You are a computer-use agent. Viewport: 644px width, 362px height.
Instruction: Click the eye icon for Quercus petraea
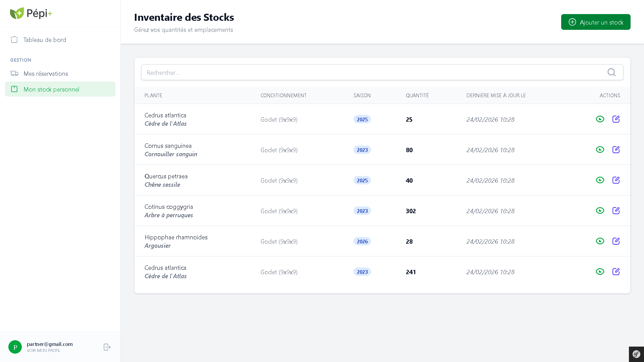600,180
